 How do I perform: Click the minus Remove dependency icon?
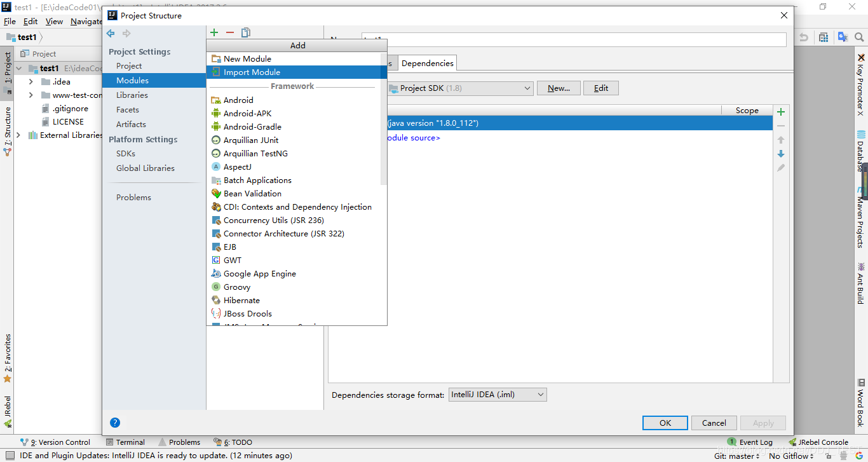[781, 126]
